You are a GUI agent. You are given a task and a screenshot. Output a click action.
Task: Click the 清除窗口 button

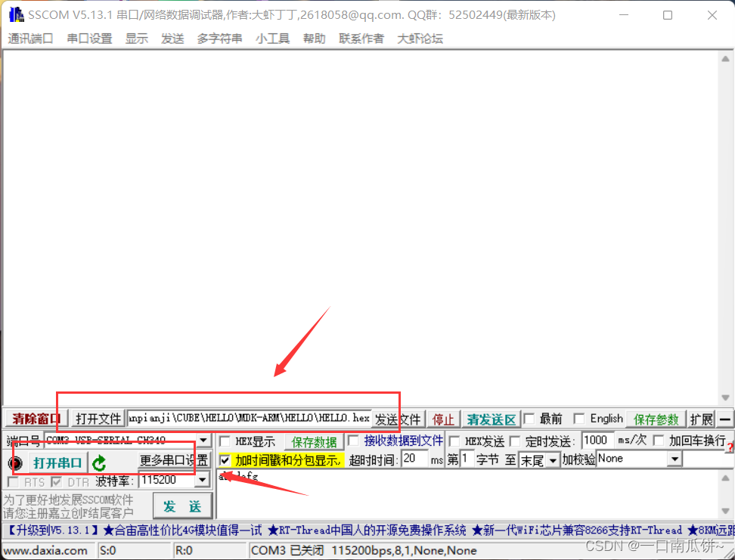click(x=33, y=419)
